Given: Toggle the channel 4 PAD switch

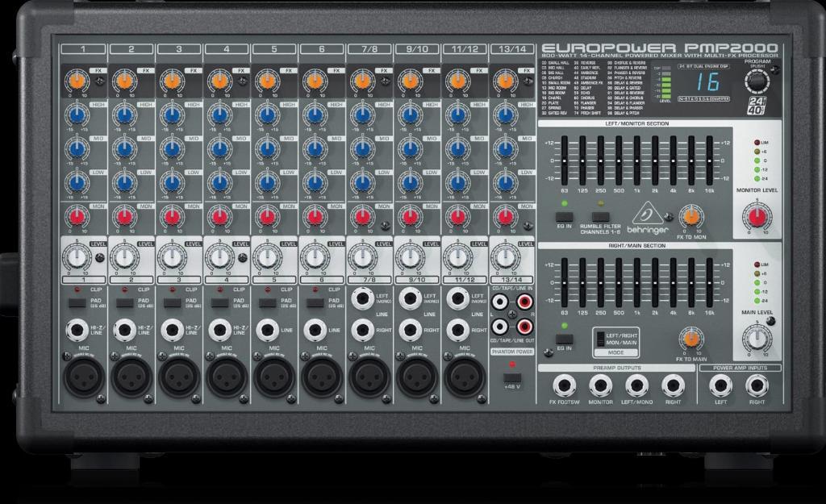Looking at the screenshot, I should click(x=219, y=303).
